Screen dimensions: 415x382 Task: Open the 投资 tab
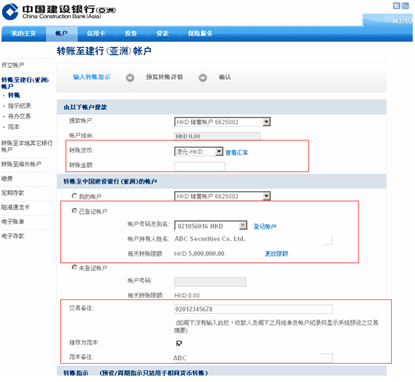(x=131, y=33)
